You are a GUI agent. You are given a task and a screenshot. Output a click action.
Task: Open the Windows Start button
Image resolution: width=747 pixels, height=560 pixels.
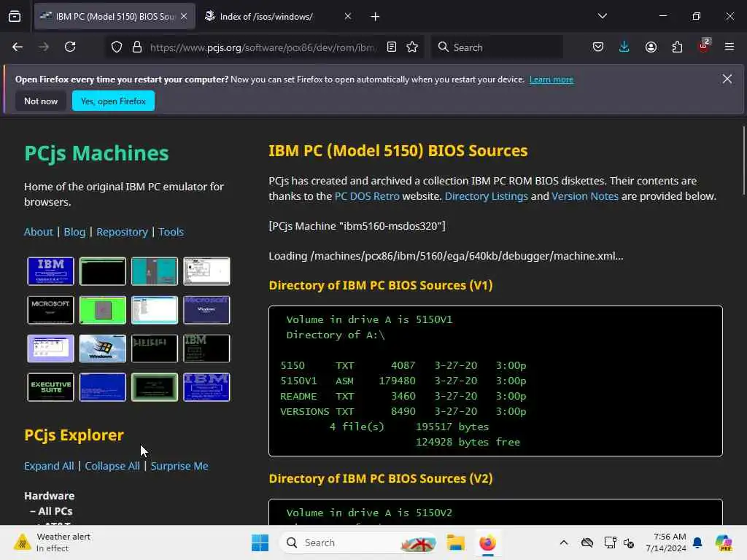[x=260, y=542]
